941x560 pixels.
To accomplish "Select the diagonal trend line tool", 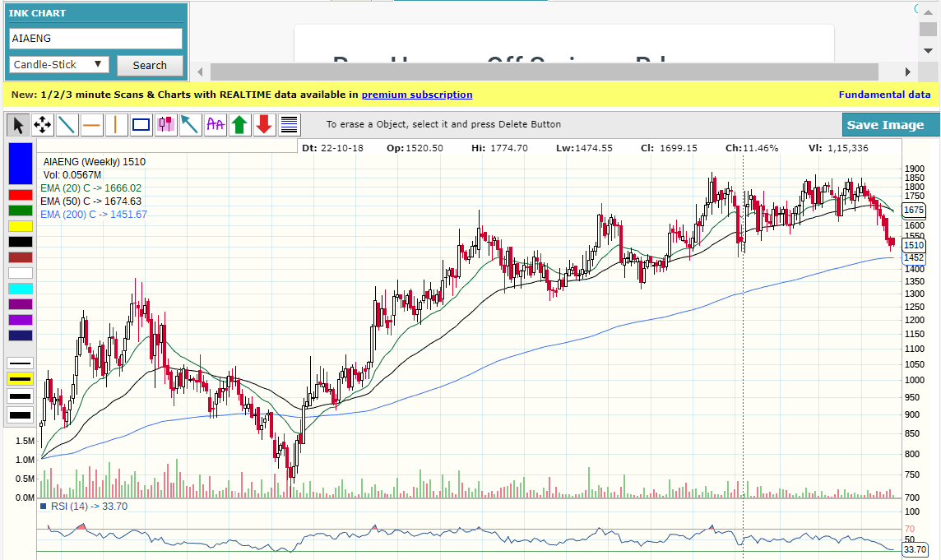I will coord(67,125).
